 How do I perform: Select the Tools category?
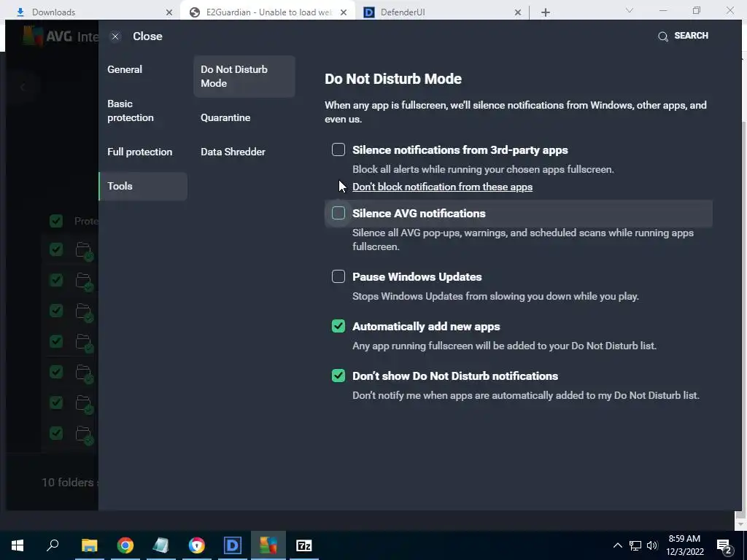tap(143, 186)
